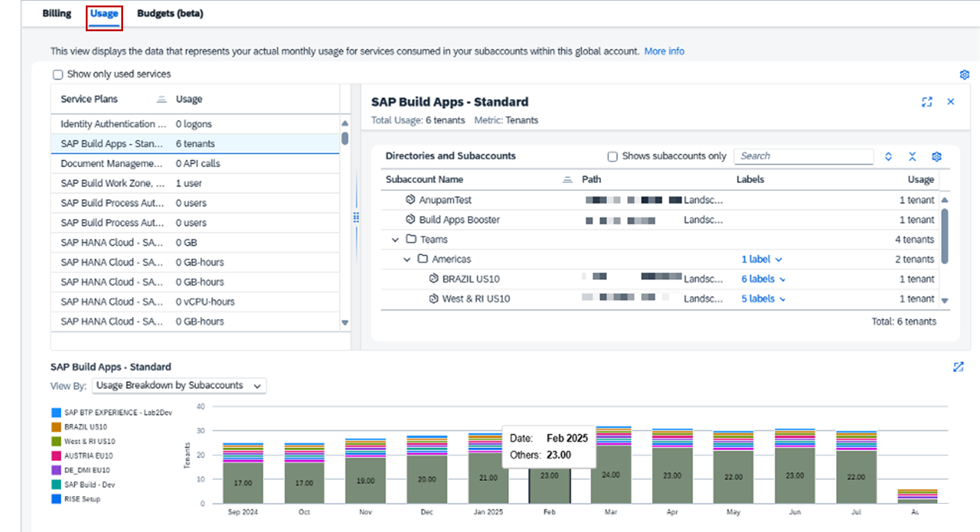Viewport: 980px width, 532px height.
Task: Enable Show only used services checkbox
Action: tap(58, 75)
